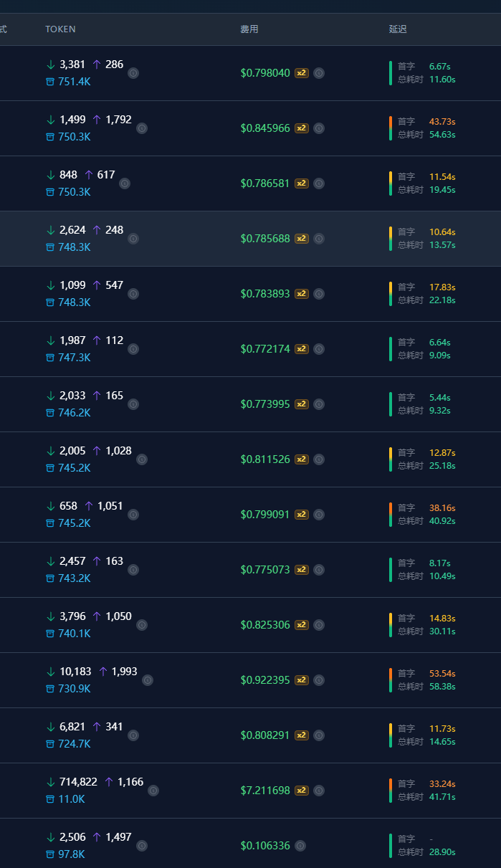Click the x2 badge next to $0.922395

302,680
